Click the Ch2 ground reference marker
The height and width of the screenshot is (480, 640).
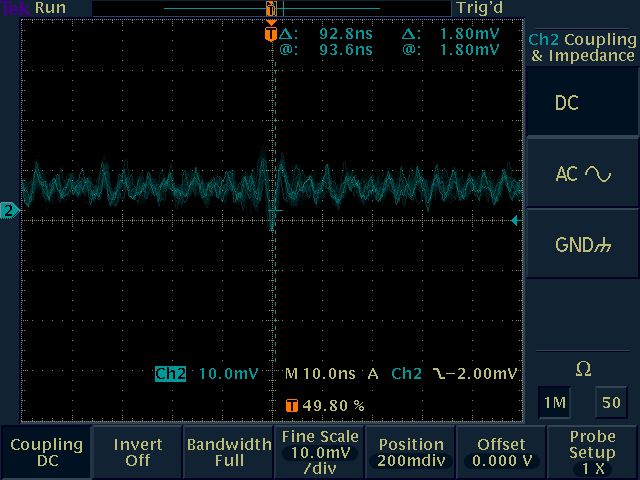coord(9,211)
